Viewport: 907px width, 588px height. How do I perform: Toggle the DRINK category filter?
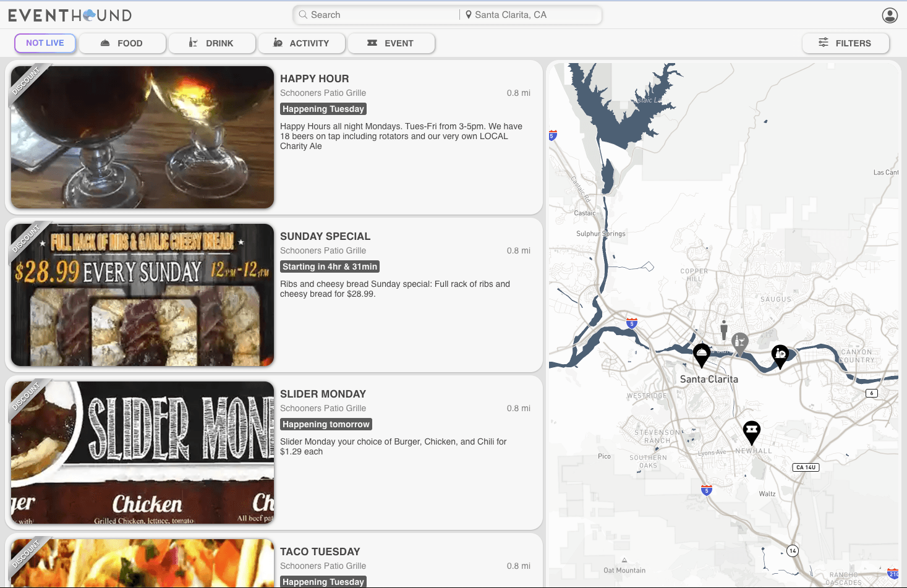click(x=211, y=43)
